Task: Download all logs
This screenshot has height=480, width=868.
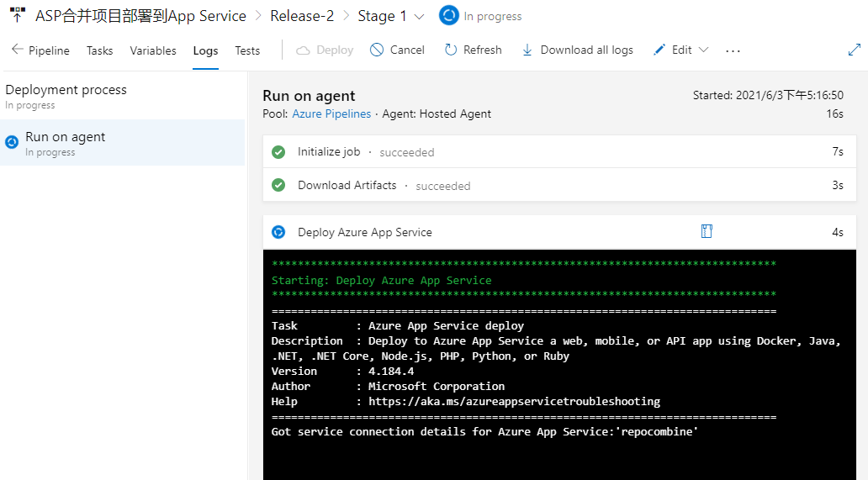Action: pyautogui.click(x=587, y=50)
